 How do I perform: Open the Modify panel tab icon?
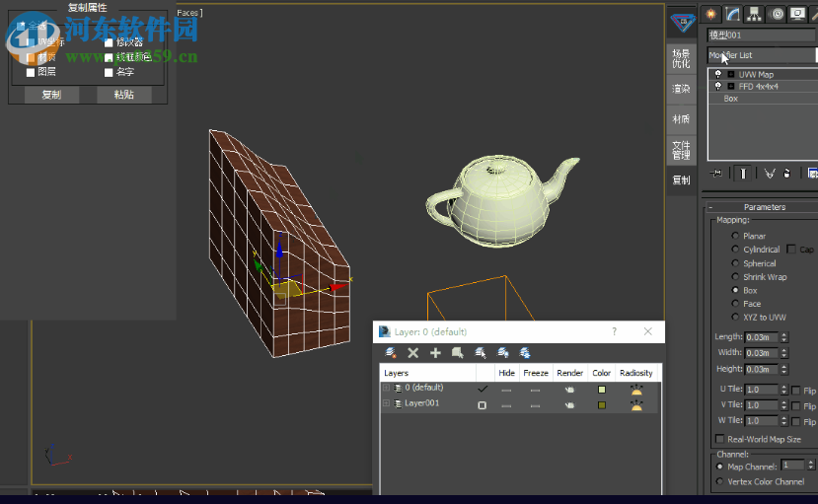733,14
